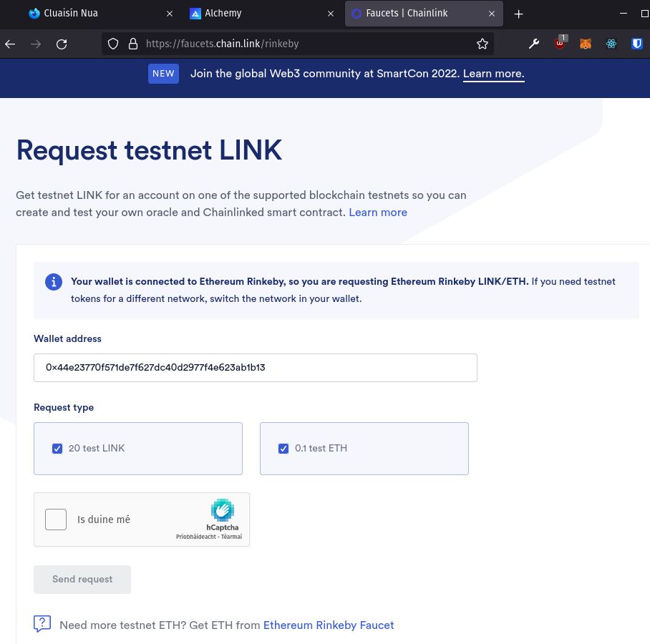Screen dimensions: 650x644
Task: Open hCaptcha Téarmaí terms link
Action: point(231,537)
